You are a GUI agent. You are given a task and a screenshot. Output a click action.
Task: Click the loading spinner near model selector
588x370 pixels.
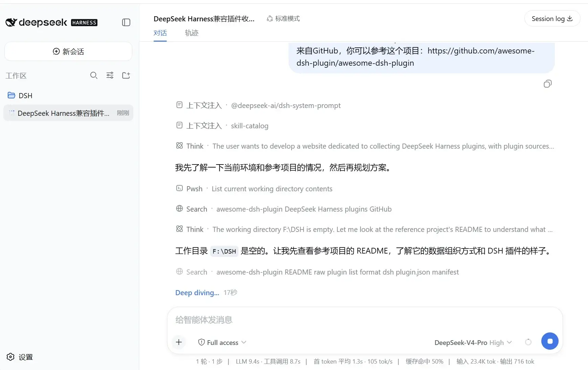coord(528,342)
